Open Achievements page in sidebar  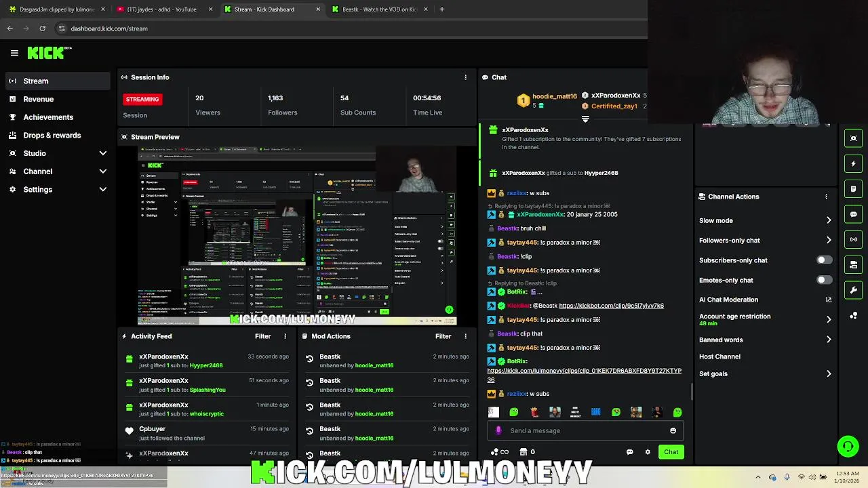point(58,117)
